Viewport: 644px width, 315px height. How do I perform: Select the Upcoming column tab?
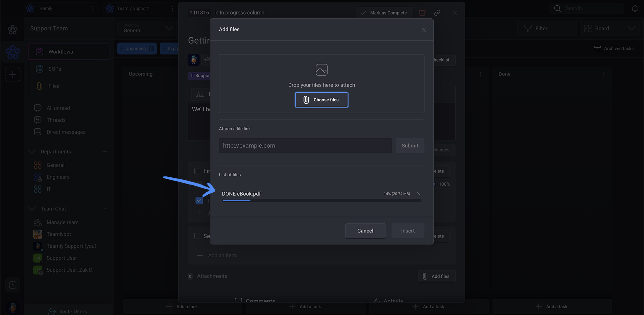tap(137, 48)
